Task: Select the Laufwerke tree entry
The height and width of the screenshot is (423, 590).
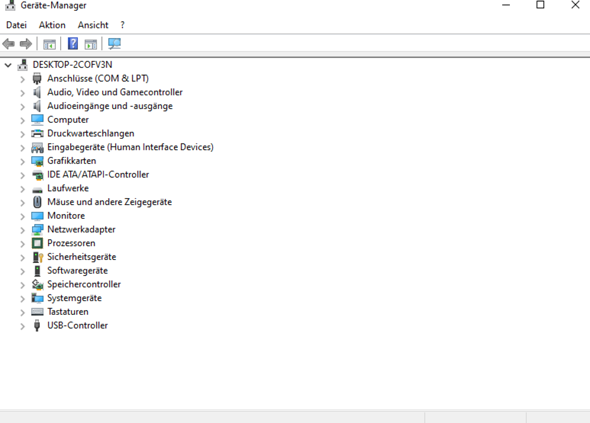Action: tap(68, 188)
